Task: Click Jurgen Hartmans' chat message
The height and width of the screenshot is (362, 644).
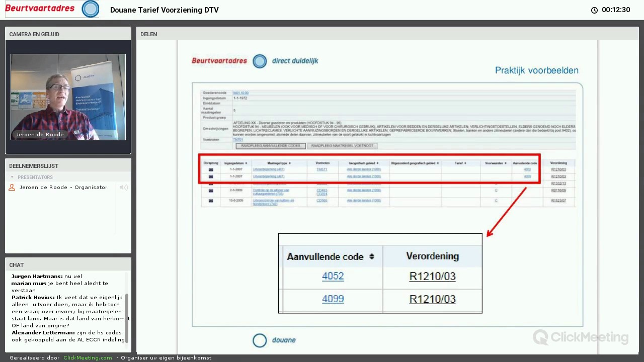Action: point(47,276)
